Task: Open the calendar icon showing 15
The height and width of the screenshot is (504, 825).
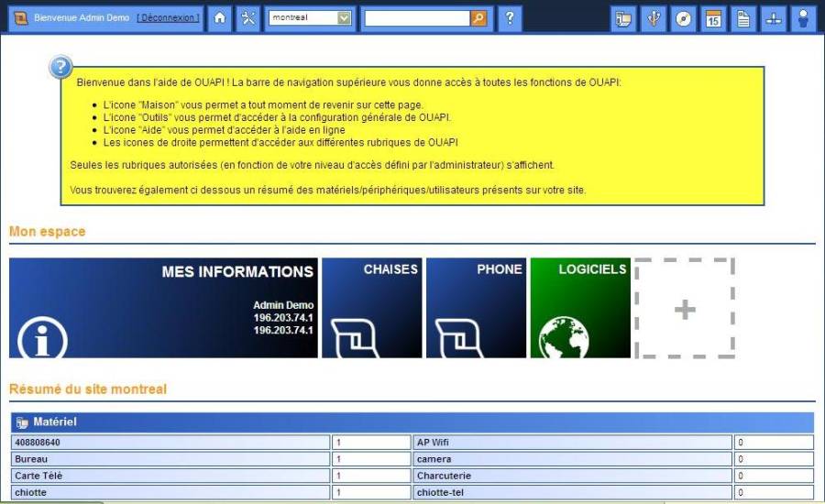Action: (713, 19)
